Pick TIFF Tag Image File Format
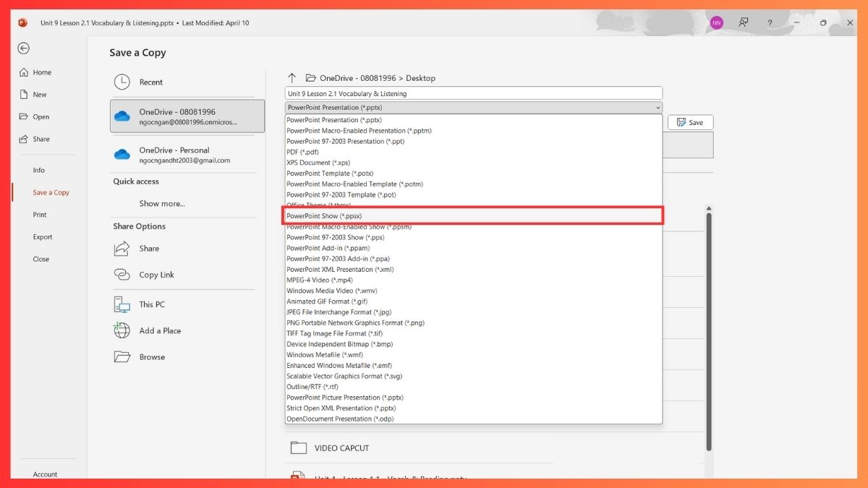 tap(474, 333)
